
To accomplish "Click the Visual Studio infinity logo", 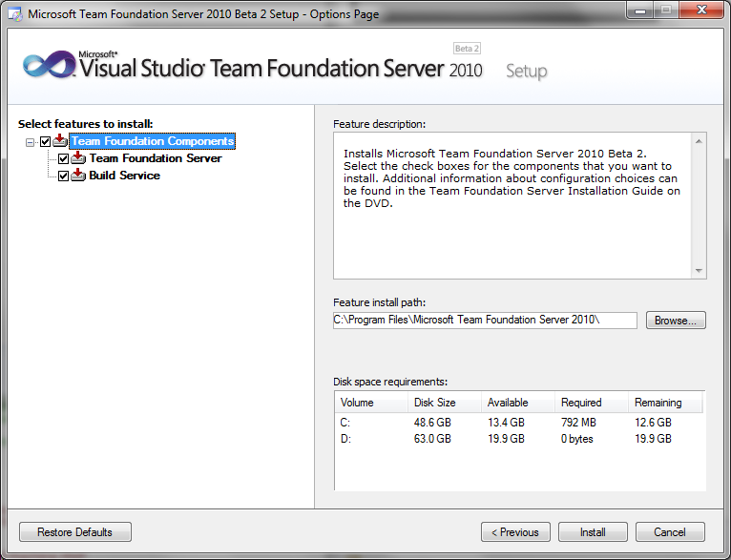I will pyautogui.click(x=50, y=65).
